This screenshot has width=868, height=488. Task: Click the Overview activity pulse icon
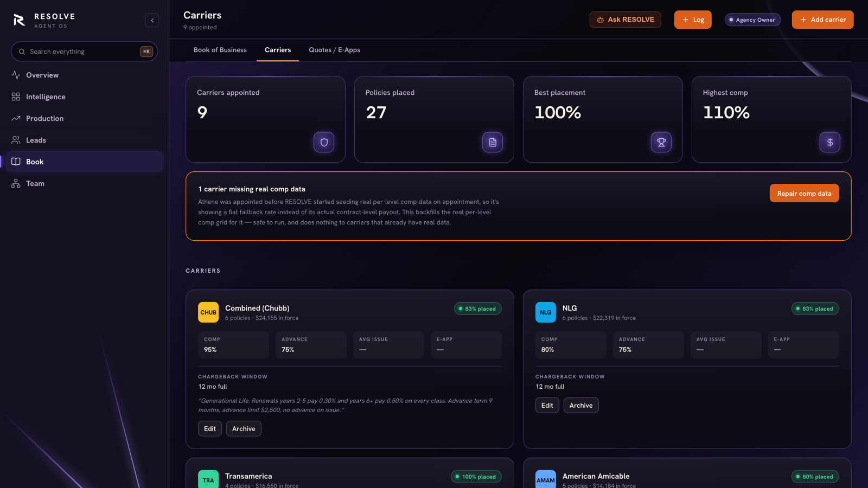point(16,75)
